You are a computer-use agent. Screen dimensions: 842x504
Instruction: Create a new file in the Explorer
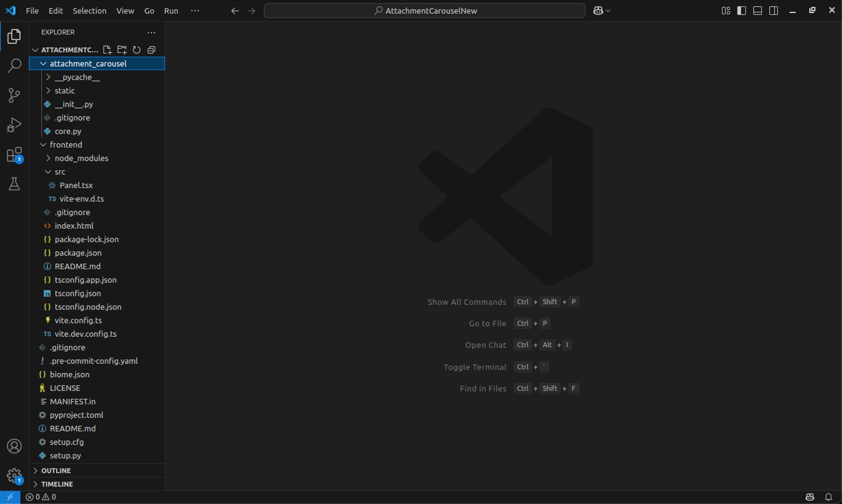click(x=107, y=49)
